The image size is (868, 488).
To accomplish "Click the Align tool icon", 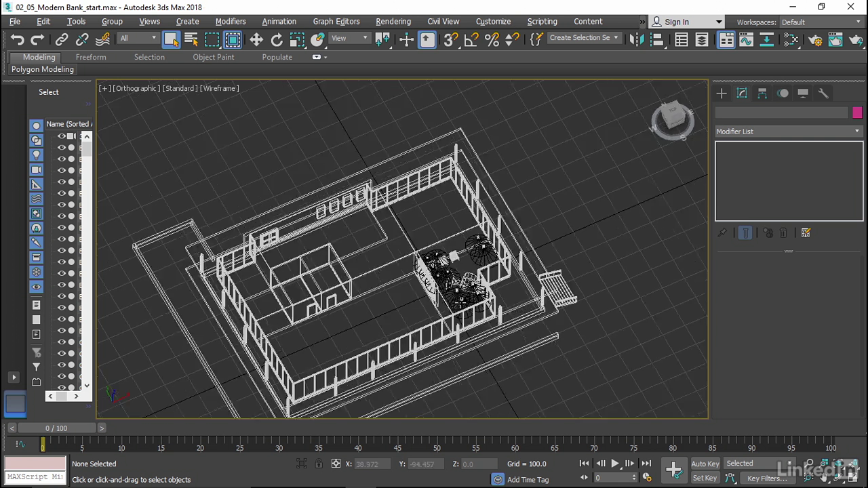I will [657, 40].
